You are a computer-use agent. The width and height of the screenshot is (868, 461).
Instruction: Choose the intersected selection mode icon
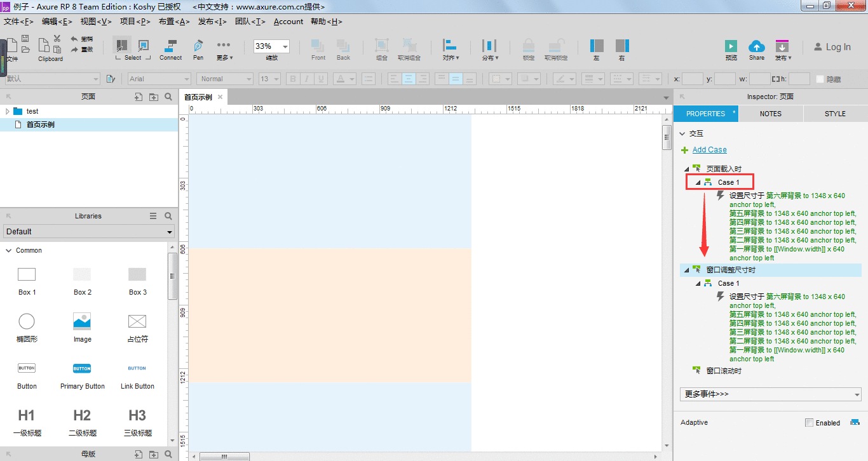point(121,46)
